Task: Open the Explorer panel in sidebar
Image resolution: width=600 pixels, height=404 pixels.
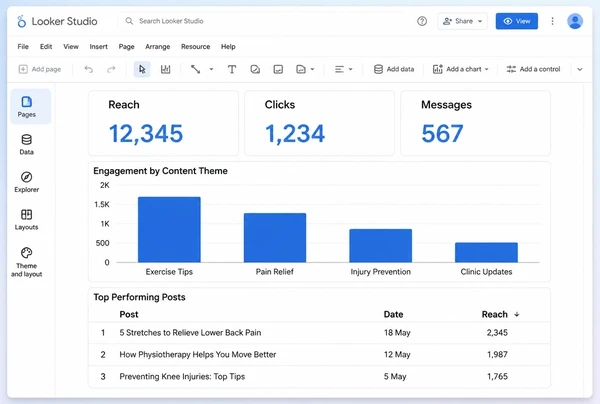Action: coord(26,182)
